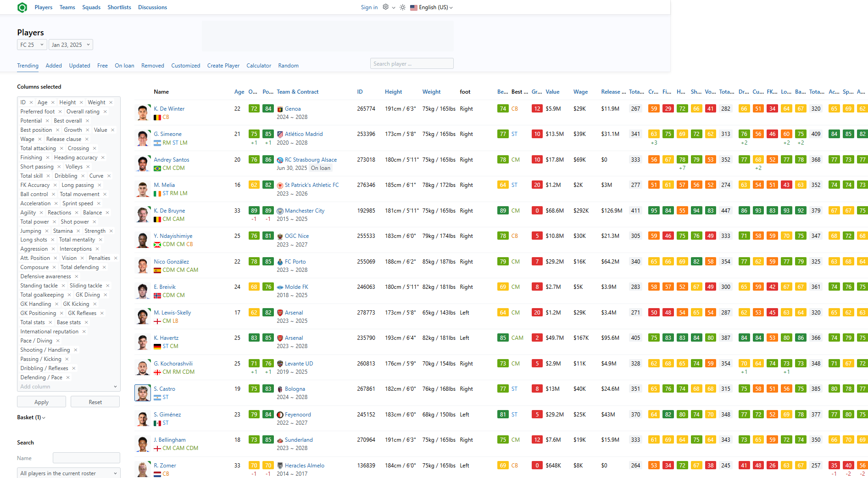Click the Apply button

tap(41, 402)
